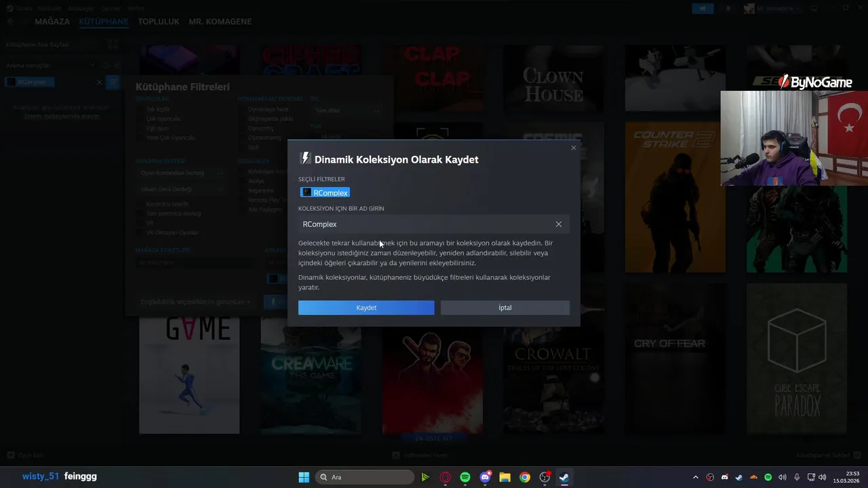Clear the RComplex library search
The height and width of the screenshot is (488, 868).
coord(99,82)
